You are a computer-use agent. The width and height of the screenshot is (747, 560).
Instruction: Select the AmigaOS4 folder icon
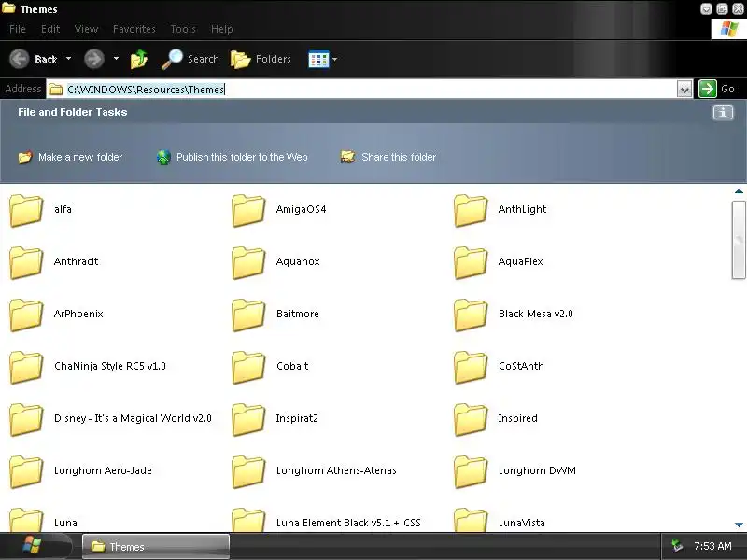tap(248, 210)
